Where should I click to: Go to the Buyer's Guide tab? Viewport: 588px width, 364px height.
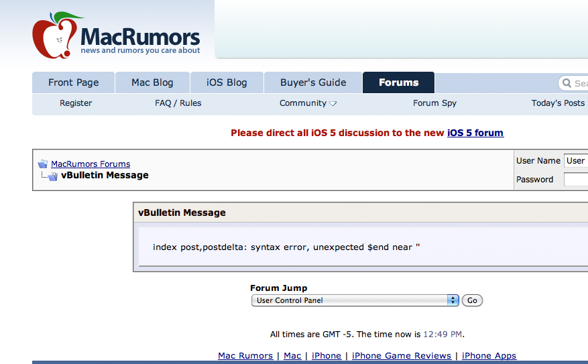point(313,82)
